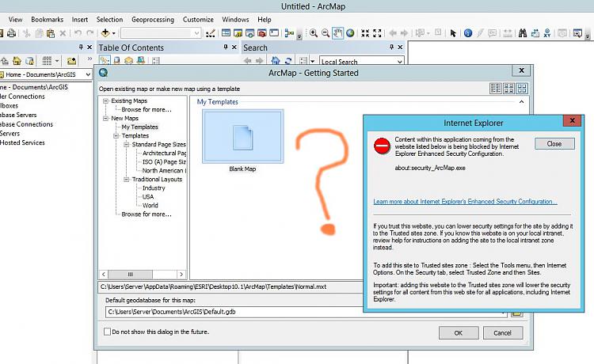Select List By Drawing Order icon

coord(105,61)
